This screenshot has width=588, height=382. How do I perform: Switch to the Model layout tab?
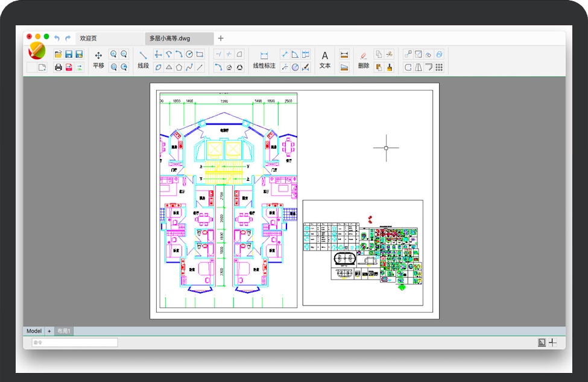34,331
